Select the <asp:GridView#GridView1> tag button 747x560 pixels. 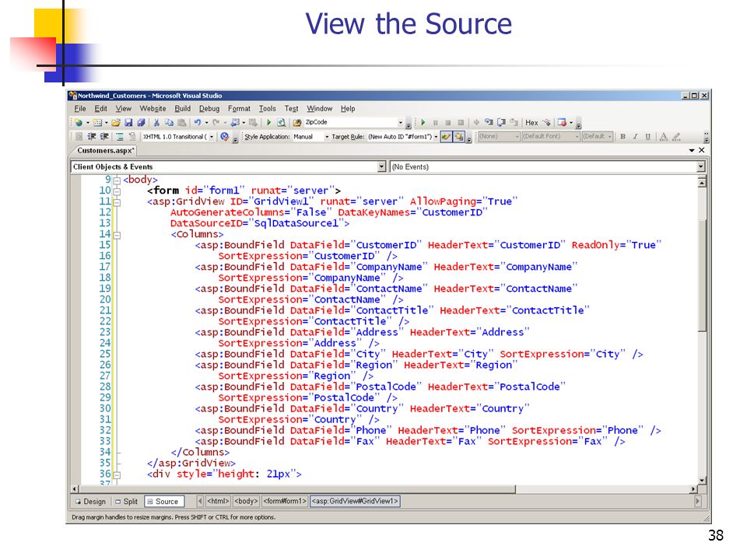click(x=355, y=501)
